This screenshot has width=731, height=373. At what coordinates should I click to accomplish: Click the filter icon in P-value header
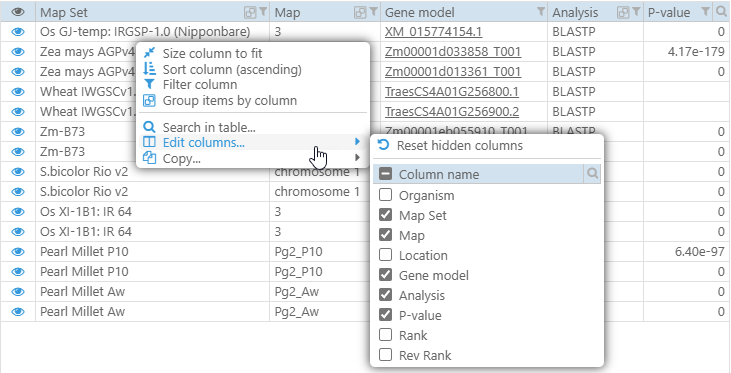[706, 12]
